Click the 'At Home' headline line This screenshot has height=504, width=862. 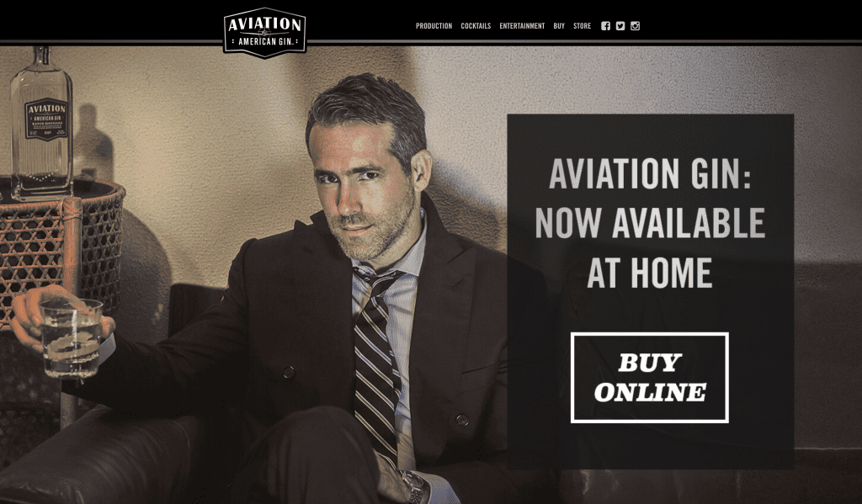(650, 273)
